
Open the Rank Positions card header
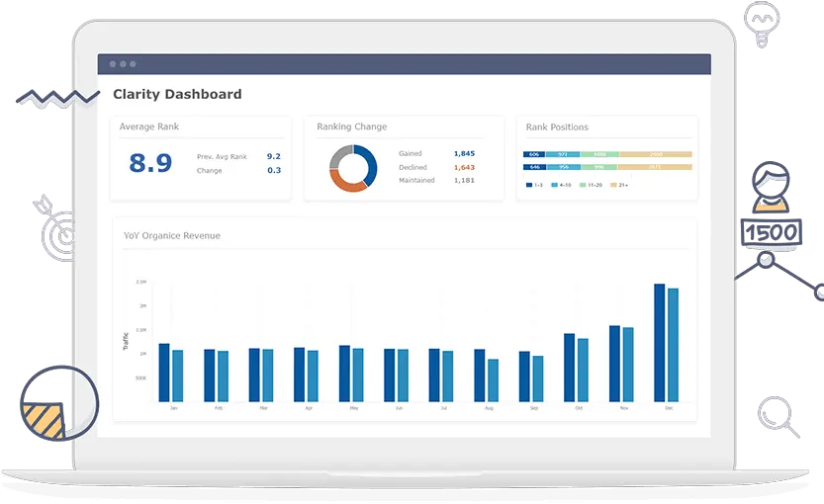557,126
